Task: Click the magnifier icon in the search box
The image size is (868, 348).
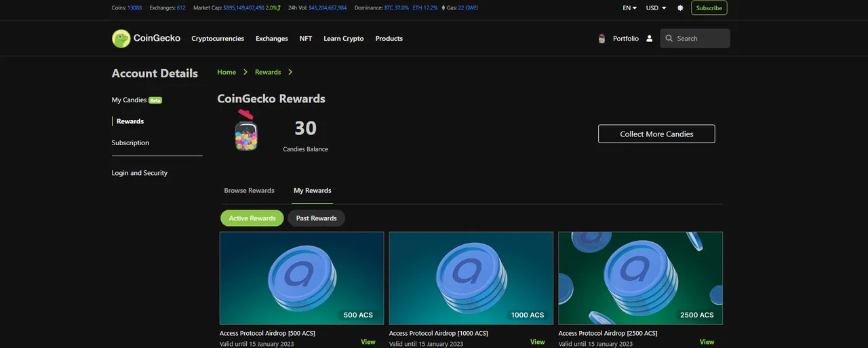Action: (x=669, y=39)
